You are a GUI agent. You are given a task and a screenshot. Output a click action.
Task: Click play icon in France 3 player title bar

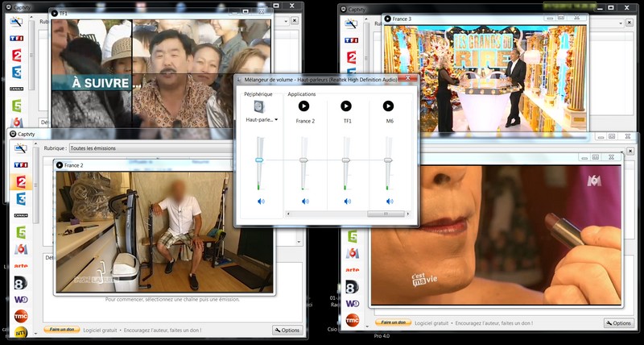(387, 19)
